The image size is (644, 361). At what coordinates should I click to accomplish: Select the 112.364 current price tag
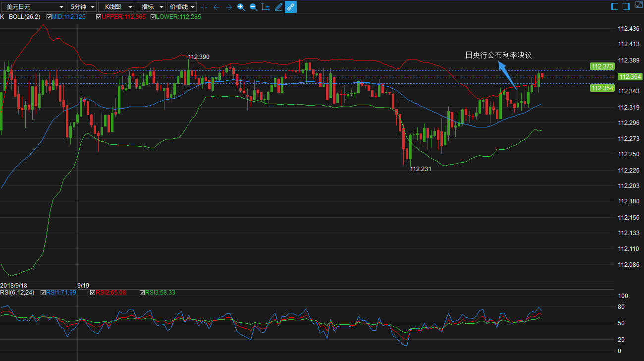coord(630,76)
